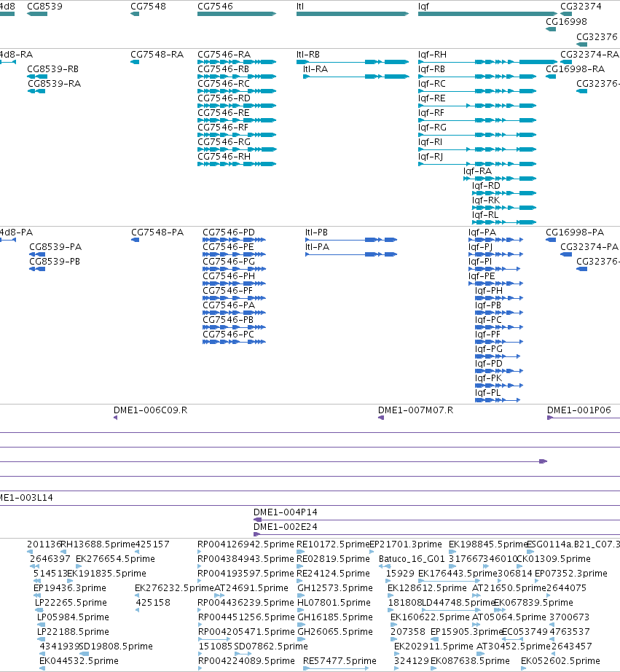Click the EP19436.3prime EST label
The image size is (620, 672).
(70, 588)
